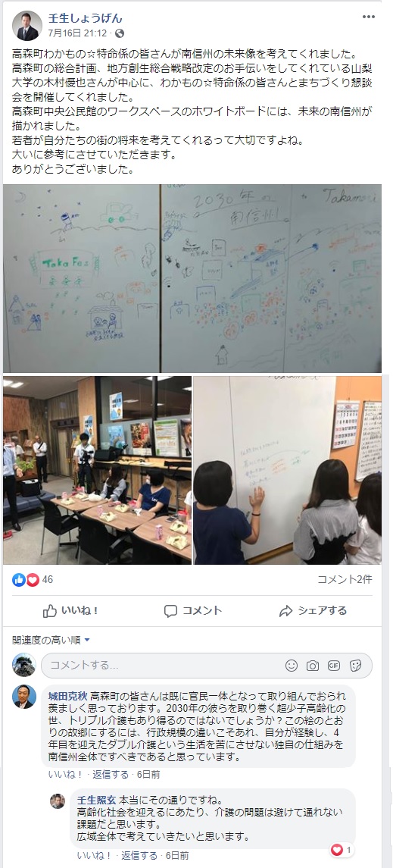The height and width of the screenshot is (868, 393).
Task: Attach a photo with the camera icon
Action: tap(313, 666)
